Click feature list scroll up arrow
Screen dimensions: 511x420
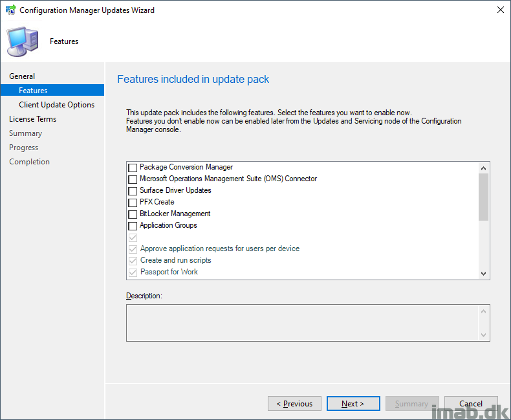click(483, 168)
